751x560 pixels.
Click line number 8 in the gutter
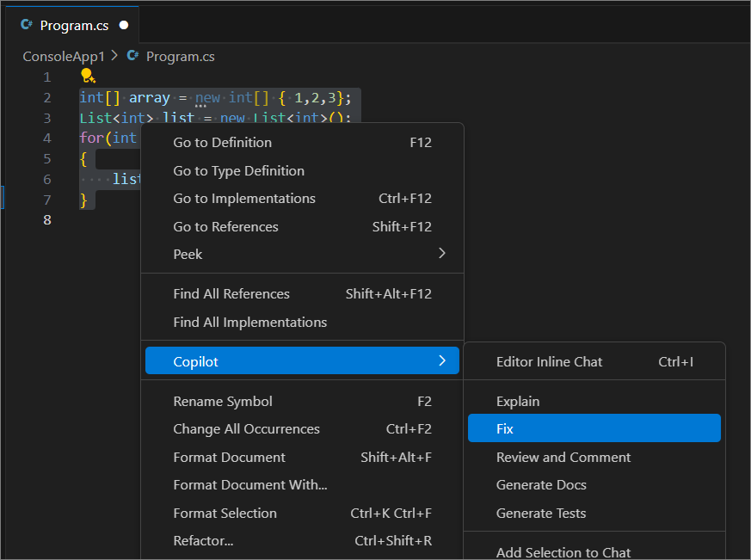click(47, 220)
